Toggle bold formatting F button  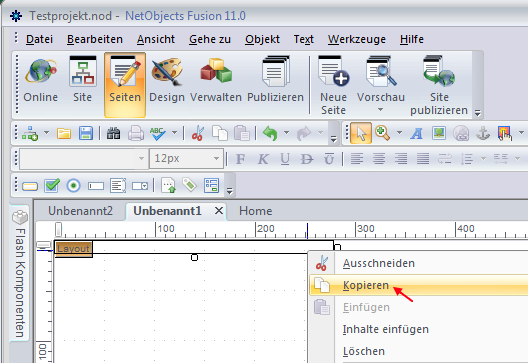[x=240, y=159]
